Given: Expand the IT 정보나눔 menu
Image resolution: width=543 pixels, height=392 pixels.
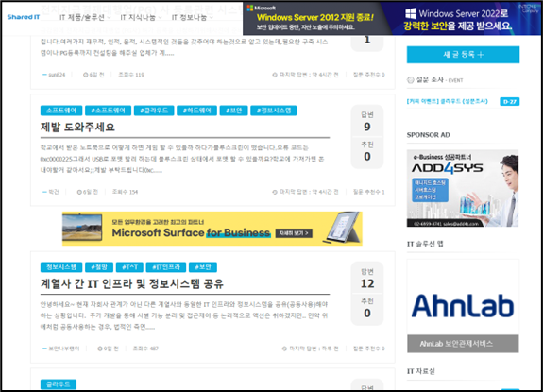Looking at the screenshot, I should tap(193, 17).
